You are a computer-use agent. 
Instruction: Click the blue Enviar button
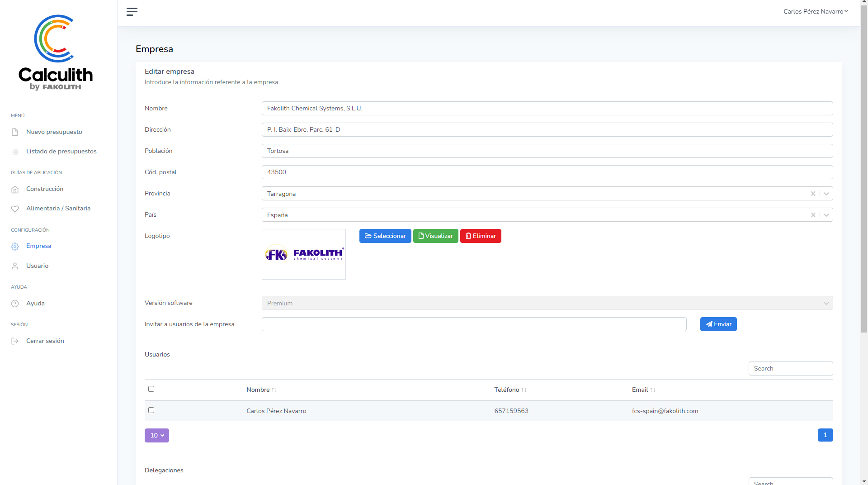pyautogui.click(x=718, y=324)
